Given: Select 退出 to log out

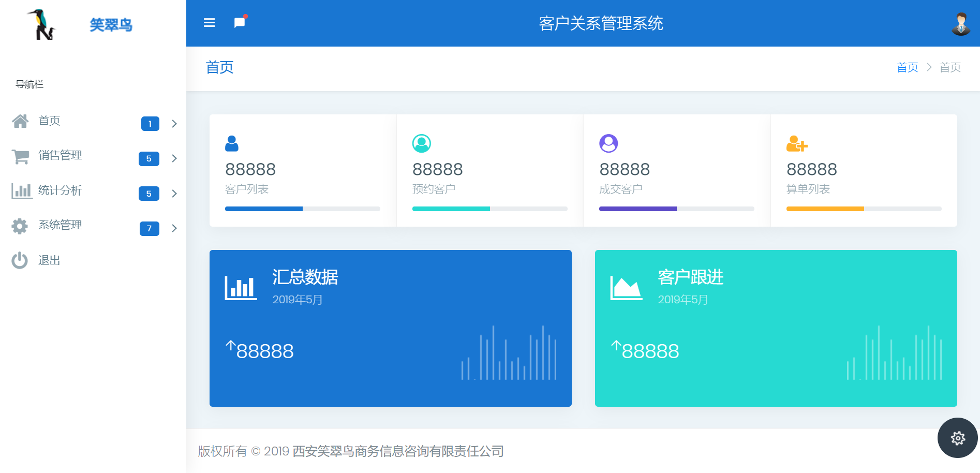Looking at the screenshot, I should pos(93,260).
